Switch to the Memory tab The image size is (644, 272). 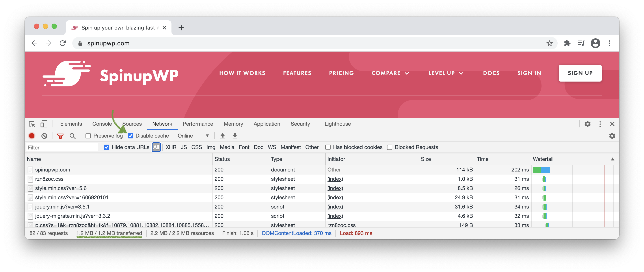tap(233, 124)
